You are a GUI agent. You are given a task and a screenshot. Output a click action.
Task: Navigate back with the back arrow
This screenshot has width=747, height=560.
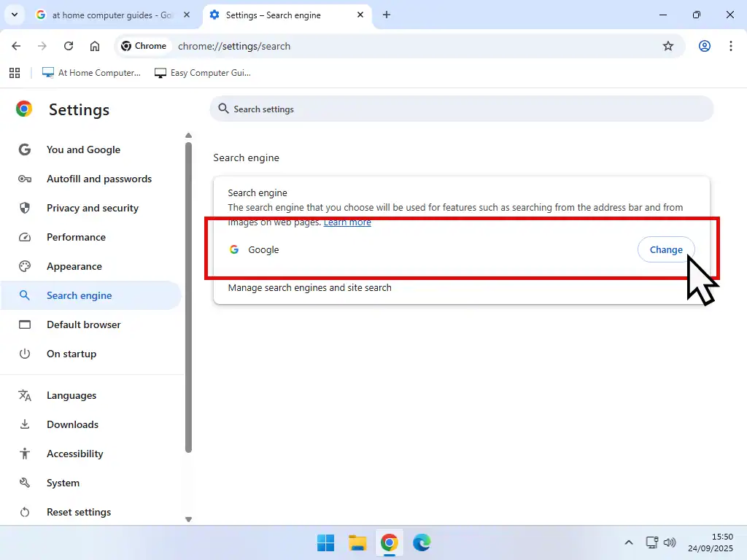pyautogui.click(x=17, y=46)
